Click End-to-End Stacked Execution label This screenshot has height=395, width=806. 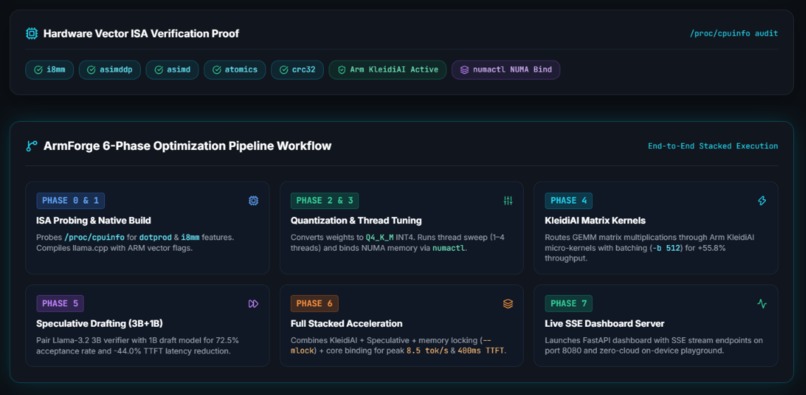(x=712, y=146)
